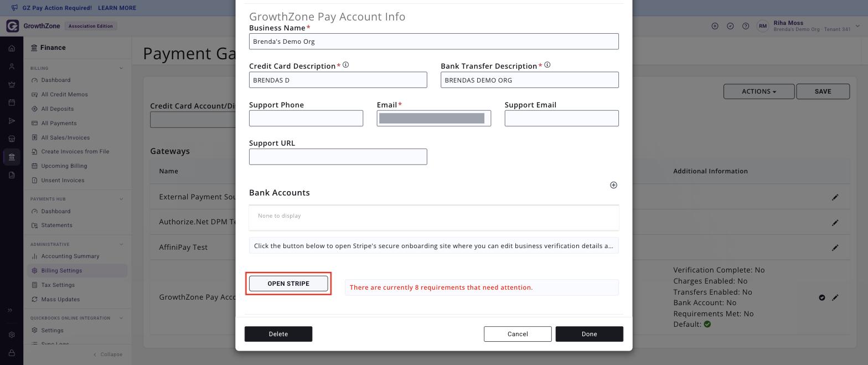This screenshot has width=868, height=365.
Task: Collapse the QUICKBOOKS ONLINE INTEGRATION section
Action: (x=121, y=318)
